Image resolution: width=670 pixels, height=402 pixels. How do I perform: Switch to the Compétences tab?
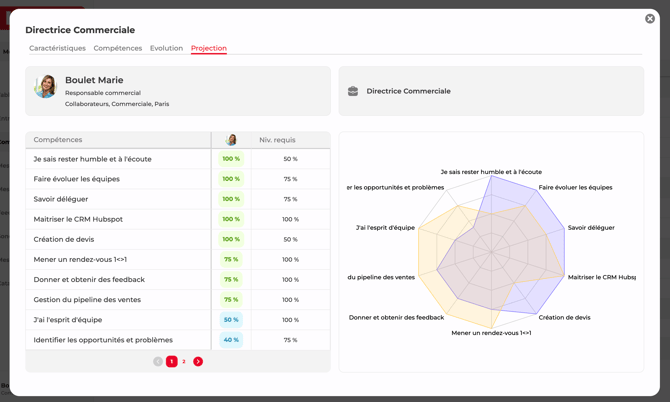(118, 48)
